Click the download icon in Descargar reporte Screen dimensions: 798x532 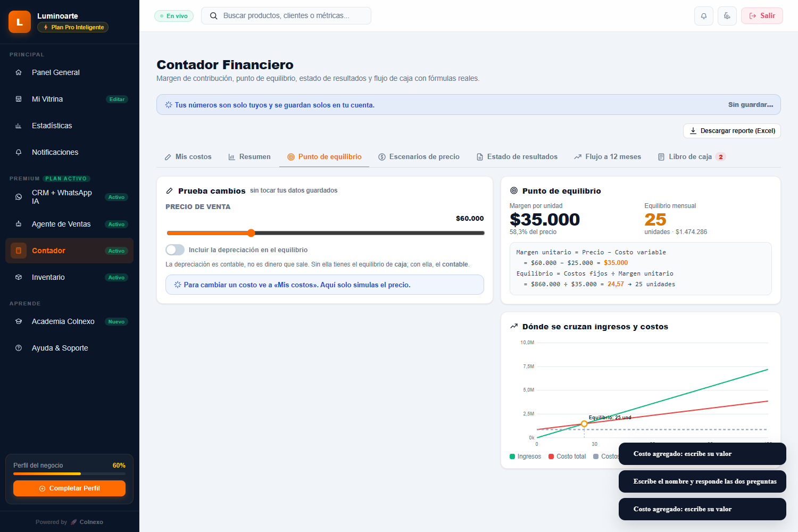[x=693, y=131]
